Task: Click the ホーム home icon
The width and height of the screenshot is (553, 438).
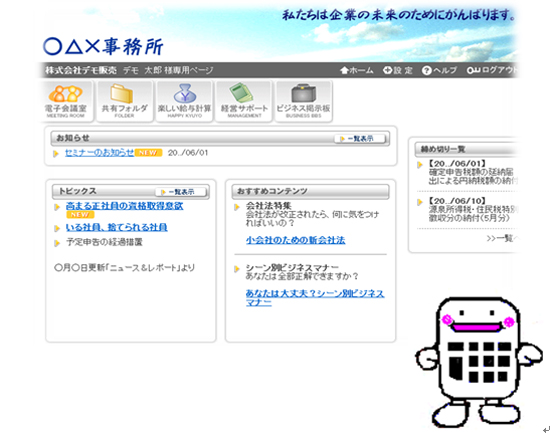Action: coord(345,70)
